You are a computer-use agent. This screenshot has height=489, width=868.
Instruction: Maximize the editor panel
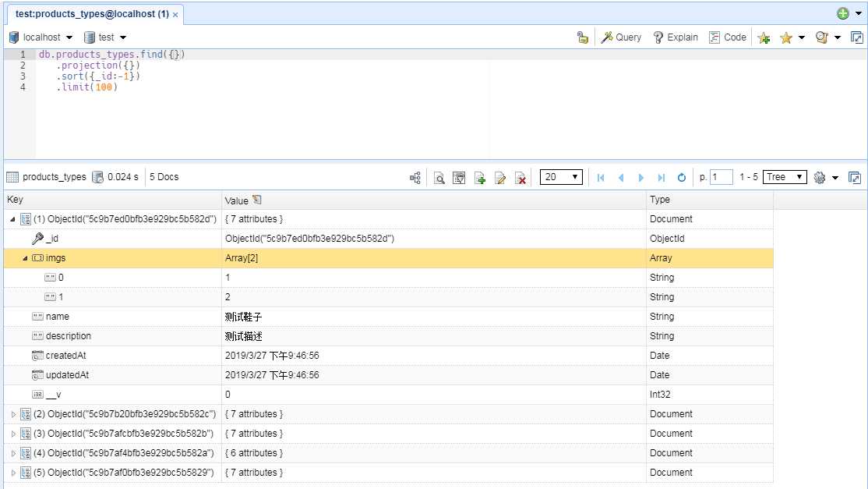coord(856,37)
